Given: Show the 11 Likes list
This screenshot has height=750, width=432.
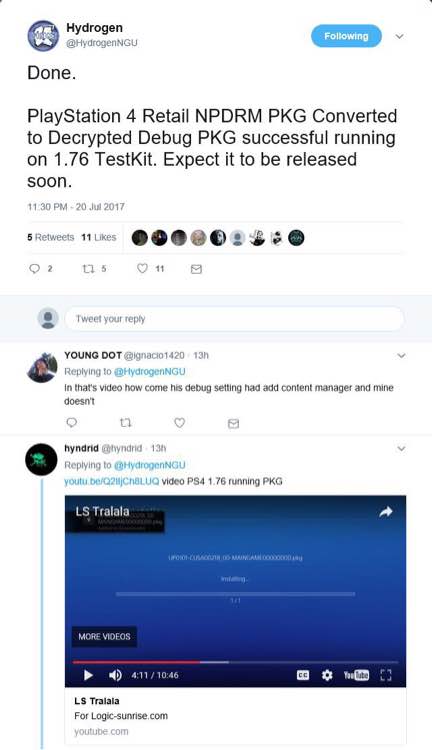Looking at the screenshot, I should pyautogui.click(x=99, y=237).
